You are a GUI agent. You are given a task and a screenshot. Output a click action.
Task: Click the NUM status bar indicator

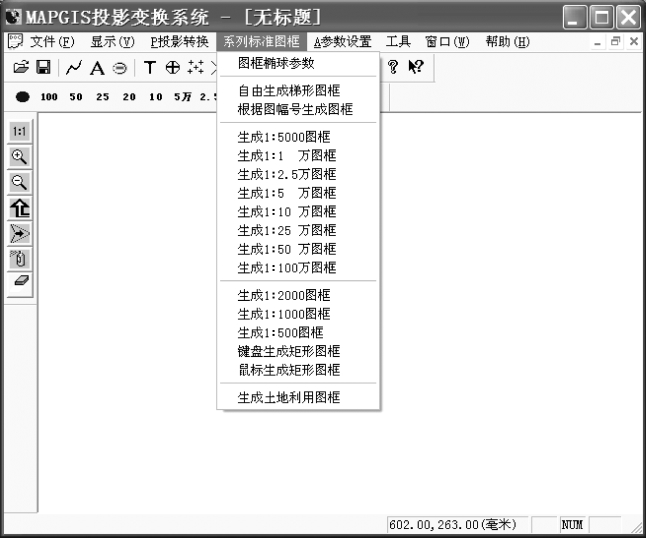click(x=572, y=524)
